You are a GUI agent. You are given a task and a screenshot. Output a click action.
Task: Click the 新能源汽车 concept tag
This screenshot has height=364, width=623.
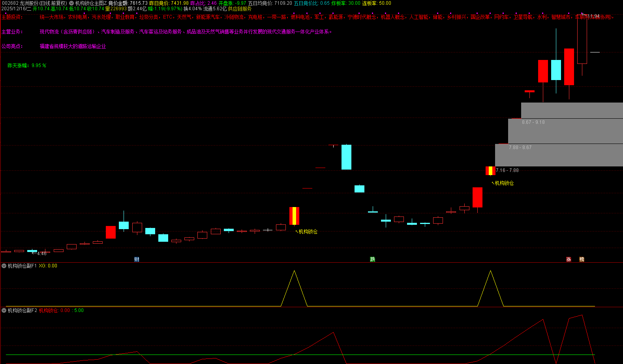click(x=208, y=17)
